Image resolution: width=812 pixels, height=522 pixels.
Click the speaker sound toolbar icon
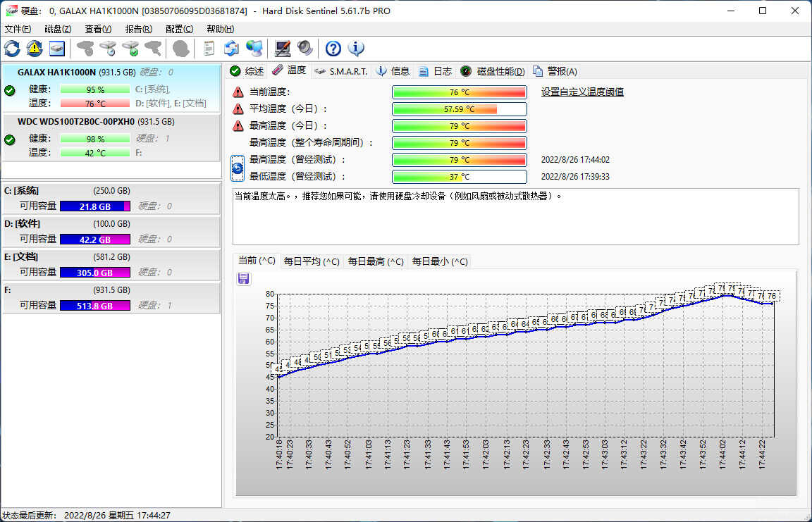click(x=305, y=49)
